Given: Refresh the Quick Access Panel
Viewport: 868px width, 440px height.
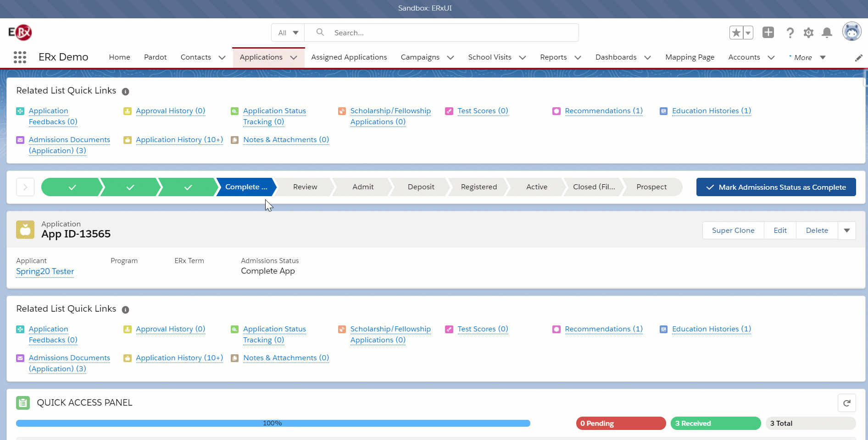Looking at the screenshot, I should coord(846,403).
